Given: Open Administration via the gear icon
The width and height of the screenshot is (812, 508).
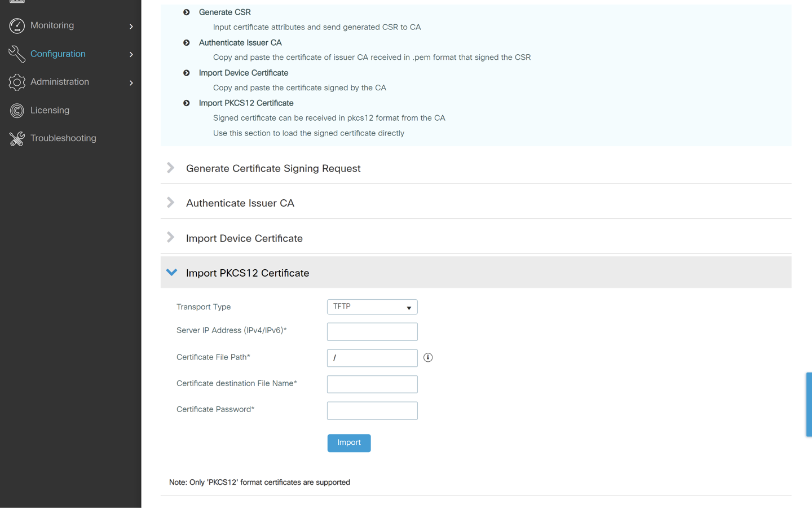Looking at the screenshot, I should coord(16,81).
